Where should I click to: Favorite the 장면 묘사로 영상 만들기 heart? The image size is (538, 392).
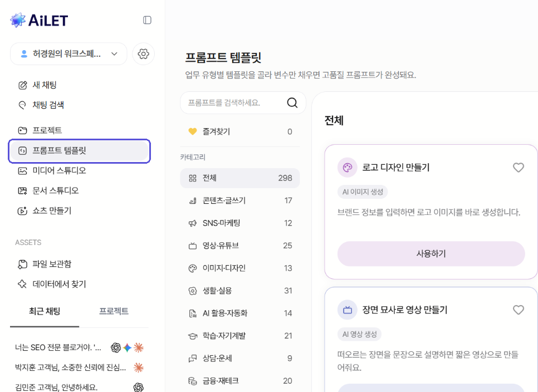(519, 310)
